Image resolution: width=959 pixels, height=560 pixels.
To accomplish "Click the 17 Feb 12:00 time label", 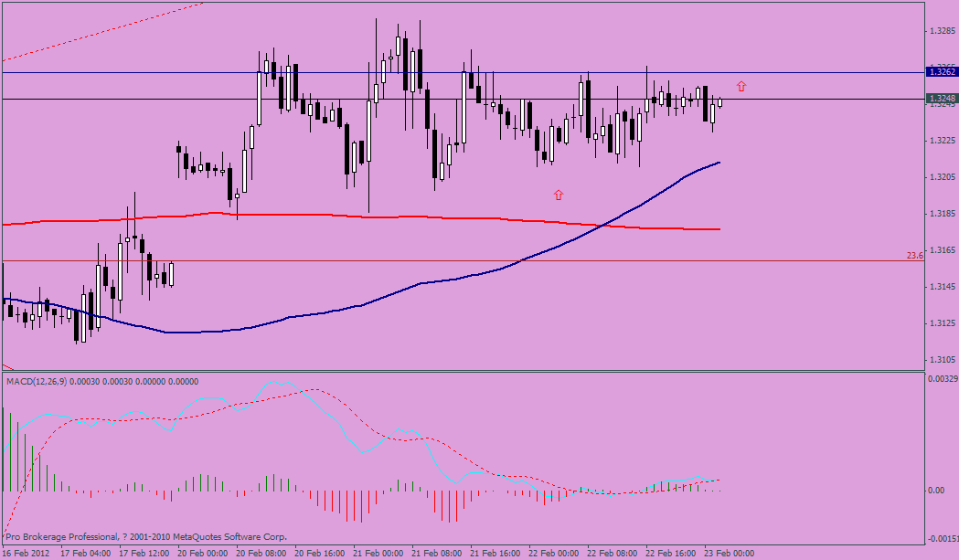I will click(x=144, y=554).
